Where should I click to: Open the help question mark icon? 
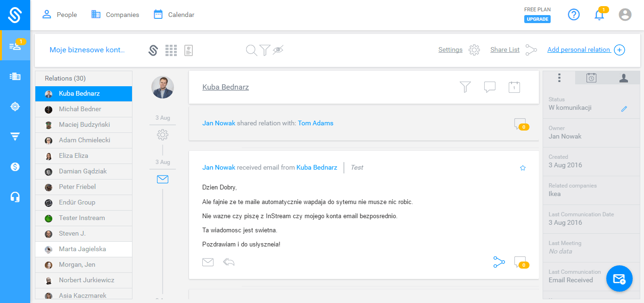574,15
